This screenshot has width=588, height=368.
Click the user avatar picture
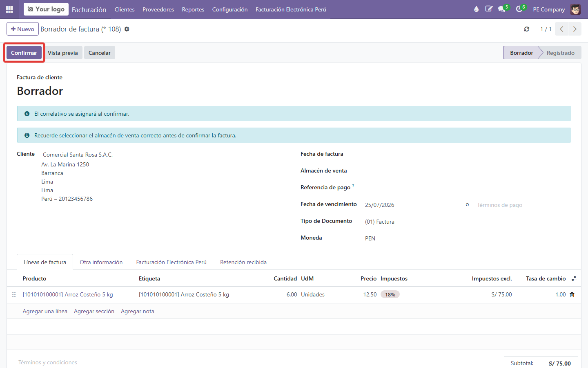575,9
